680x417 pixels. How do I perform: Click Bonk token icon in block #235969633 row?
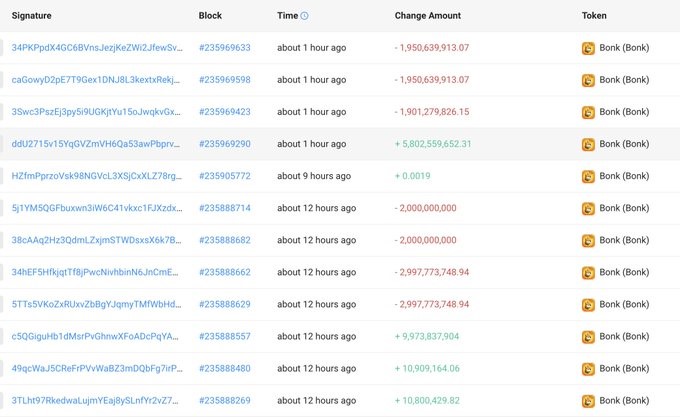(588, 48)
